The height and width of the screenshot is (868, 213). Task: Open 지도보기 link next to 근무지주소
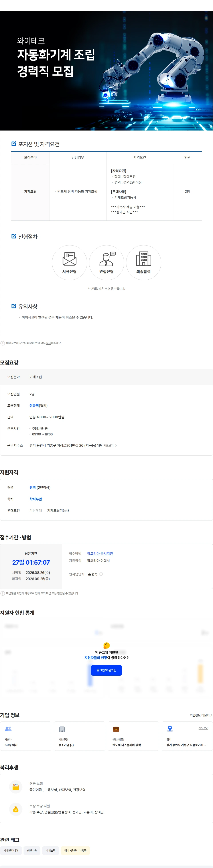pos(108,445)
